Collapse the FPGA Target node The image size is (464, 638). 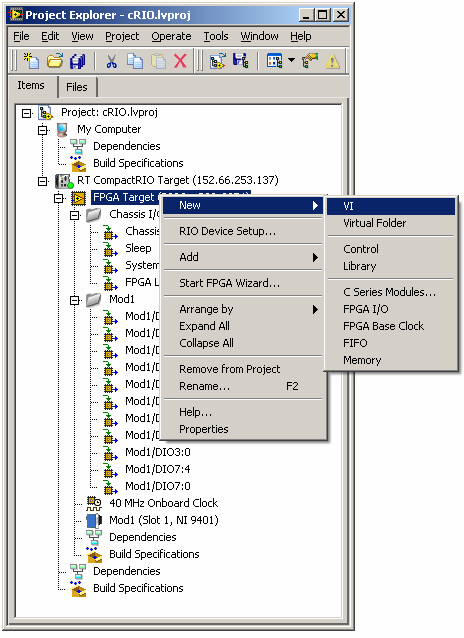click(59, 198)
